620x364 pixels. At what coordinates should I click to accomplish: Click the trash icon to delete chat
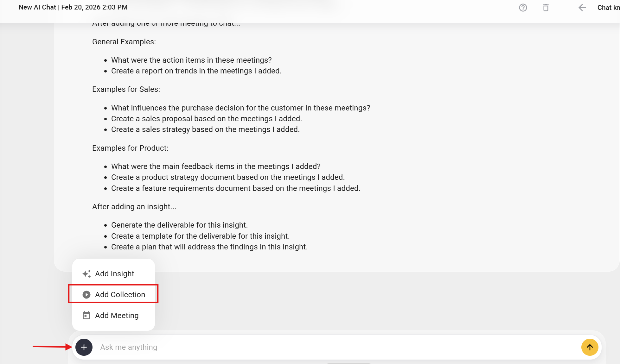click(x=546, y=8)
